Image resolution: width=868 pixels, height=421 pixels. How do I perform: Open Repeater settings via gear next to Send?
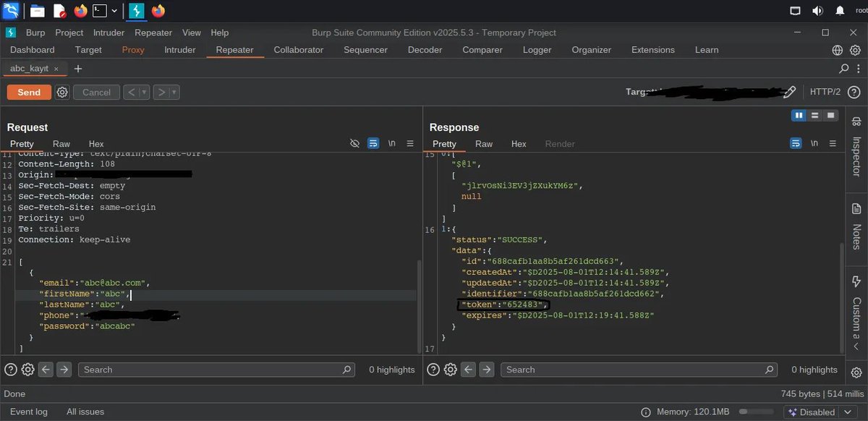tap(62, 92)
